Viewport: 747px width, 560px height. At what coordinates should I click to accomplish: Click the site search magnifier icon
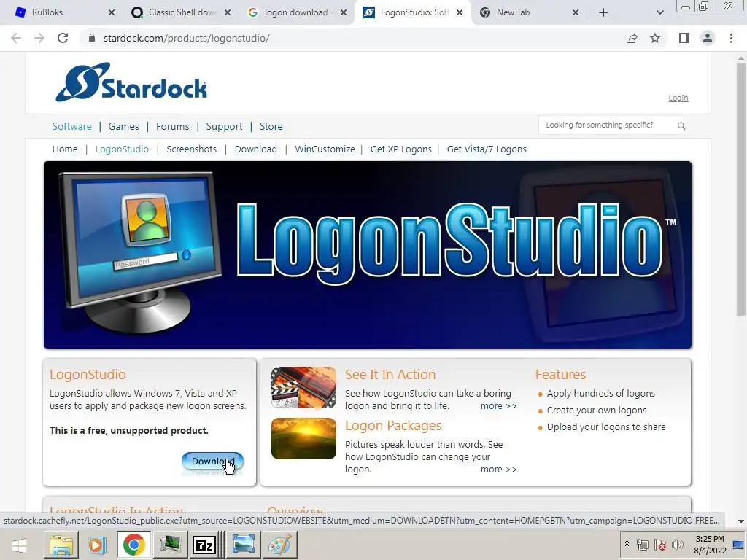681,125
